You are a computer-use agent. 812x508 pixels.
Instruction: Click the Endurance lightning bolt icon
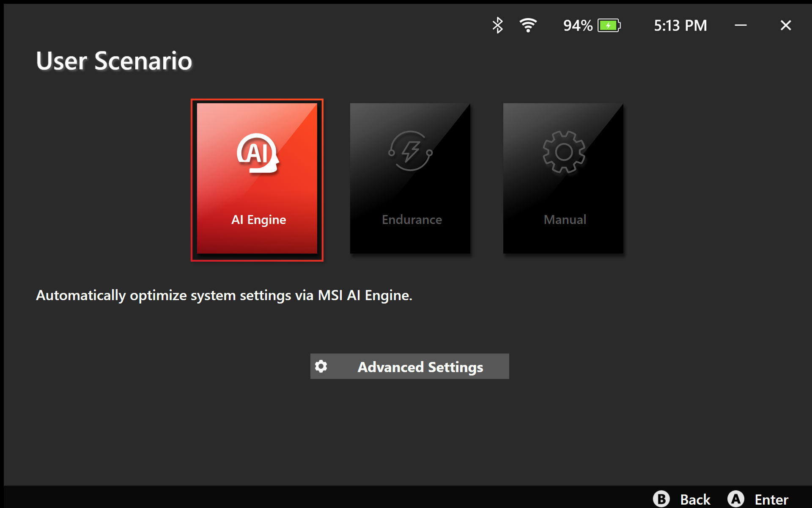coord(410,151)
